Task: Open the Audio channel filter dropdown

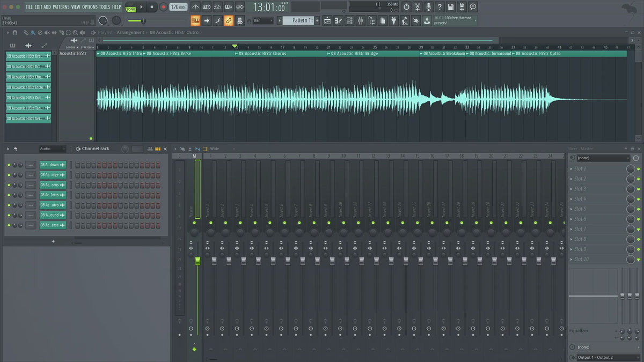Action: (x=52, y=149)
